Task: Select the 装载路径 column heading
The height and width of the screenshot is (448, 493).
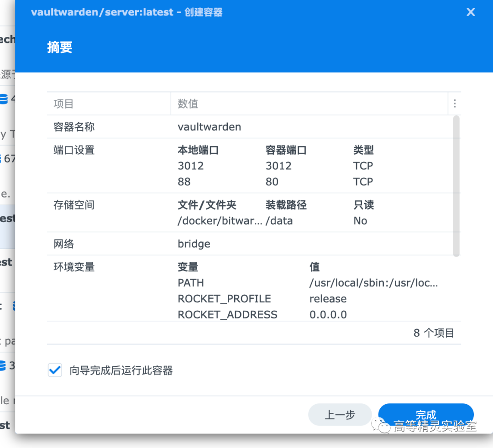Action: [286, 205]
